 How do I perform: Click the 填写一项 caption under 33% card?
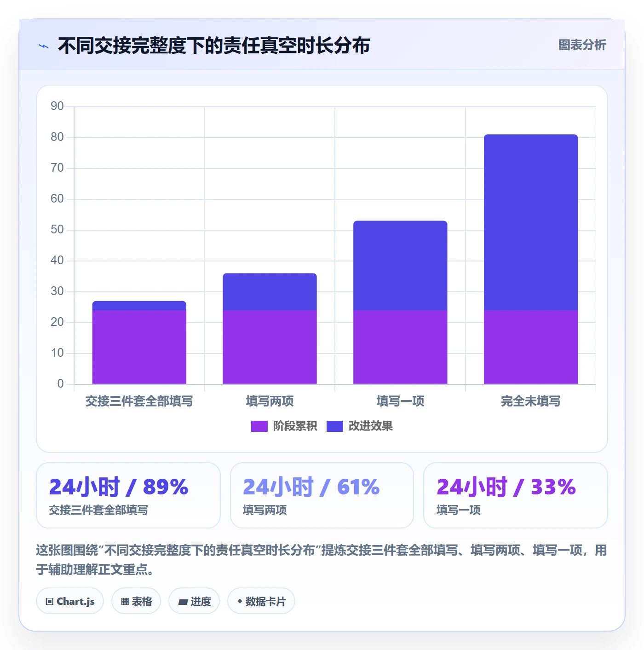click(459, 510)
